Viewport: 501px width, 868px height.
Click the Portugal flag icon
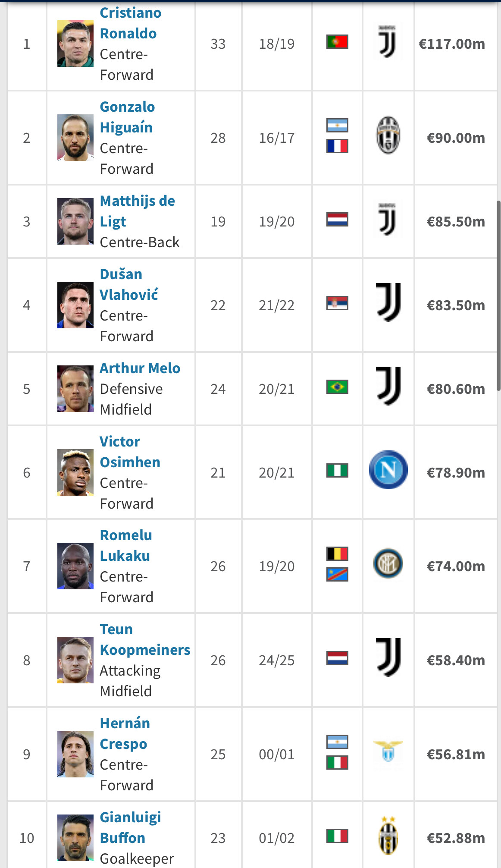point(337,42)
